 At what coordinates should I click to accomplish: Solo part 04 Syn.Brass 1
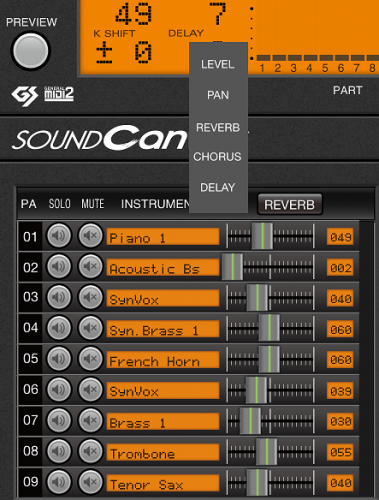click(59, 328)
